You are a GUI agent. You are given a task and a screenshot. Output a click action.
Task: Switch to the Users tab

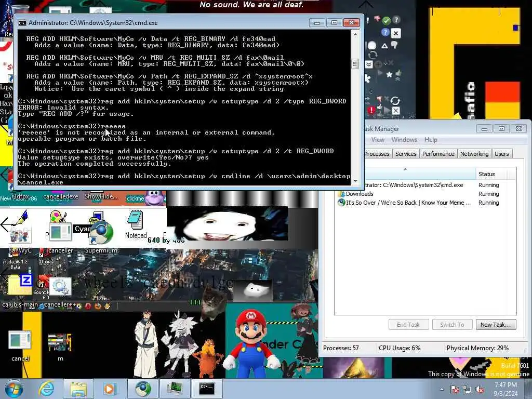[501, 154]
